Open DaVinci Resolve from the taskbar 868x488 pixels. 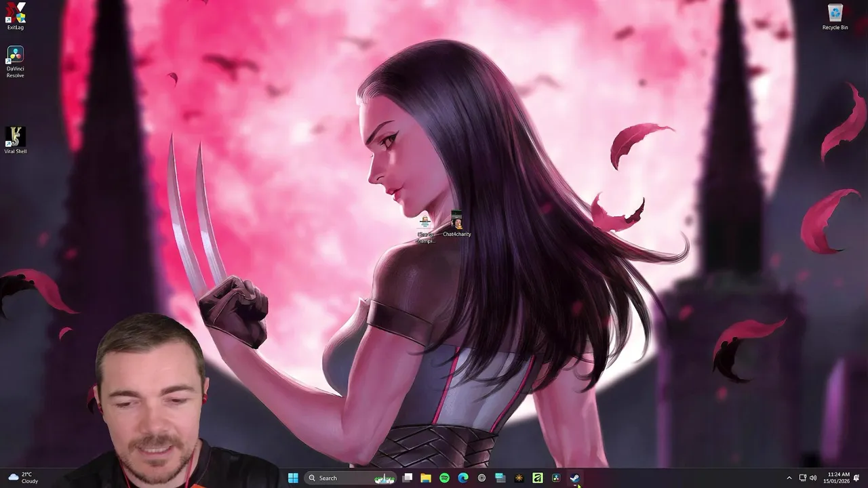point(556,478)
